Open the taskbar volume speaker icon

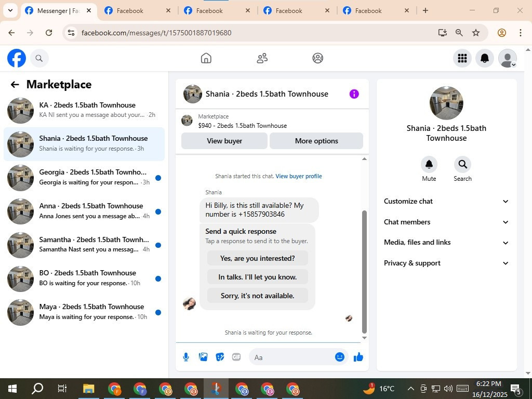pyautogui.click(x=448, y=389)
